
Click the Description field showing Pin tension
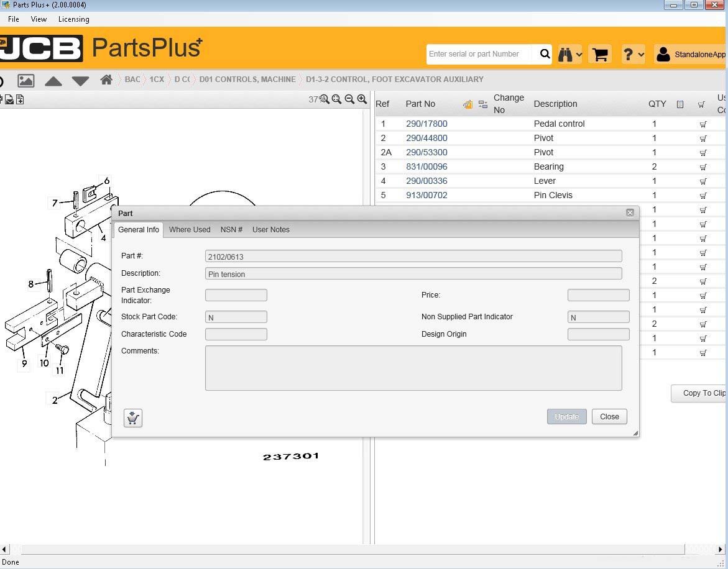click(413, 273)
